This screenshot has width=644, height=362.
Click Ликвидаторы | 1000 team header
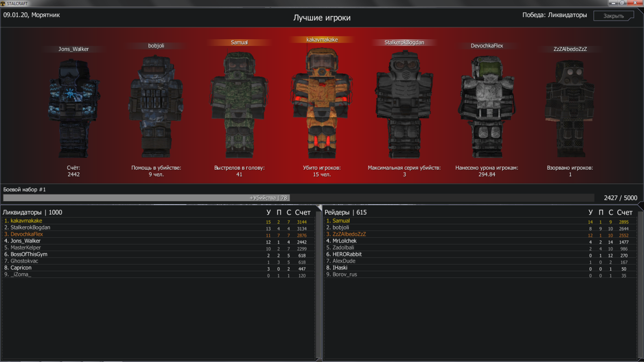pos(33,212)
